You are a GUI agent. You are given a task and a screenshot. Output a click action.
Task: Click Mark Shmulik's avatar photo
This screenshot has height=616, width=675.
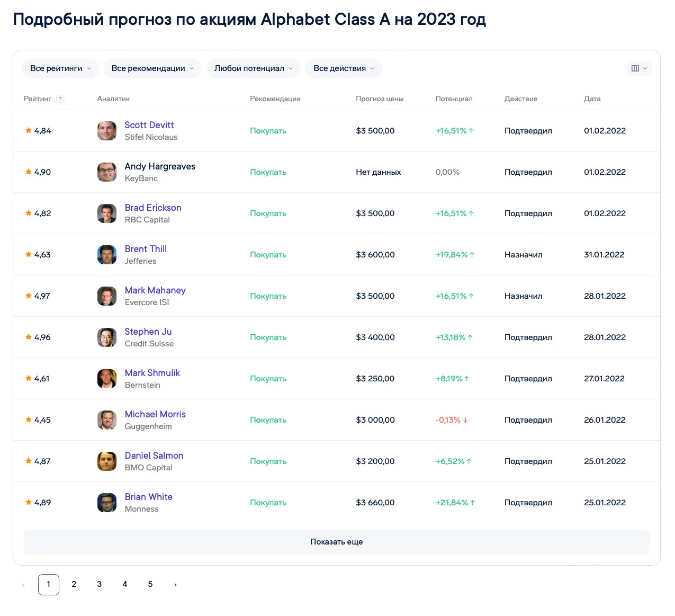(107, 379)
